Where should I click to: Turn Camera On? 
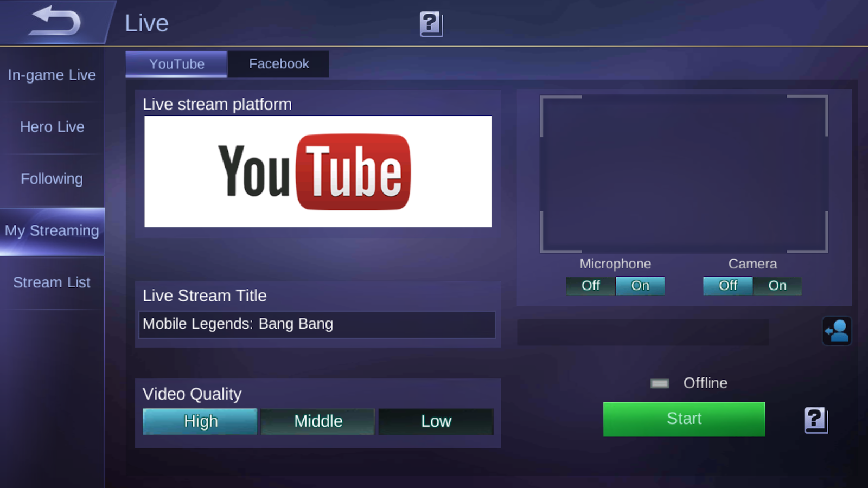click(777, 286)
